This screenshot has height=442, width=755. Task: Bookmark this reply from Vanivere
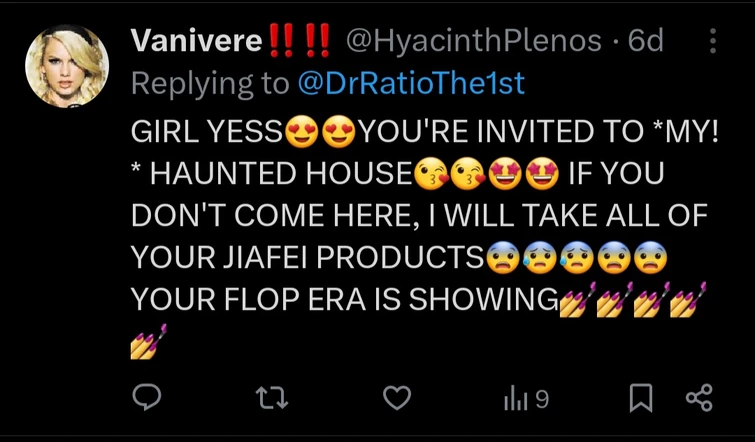641,398
